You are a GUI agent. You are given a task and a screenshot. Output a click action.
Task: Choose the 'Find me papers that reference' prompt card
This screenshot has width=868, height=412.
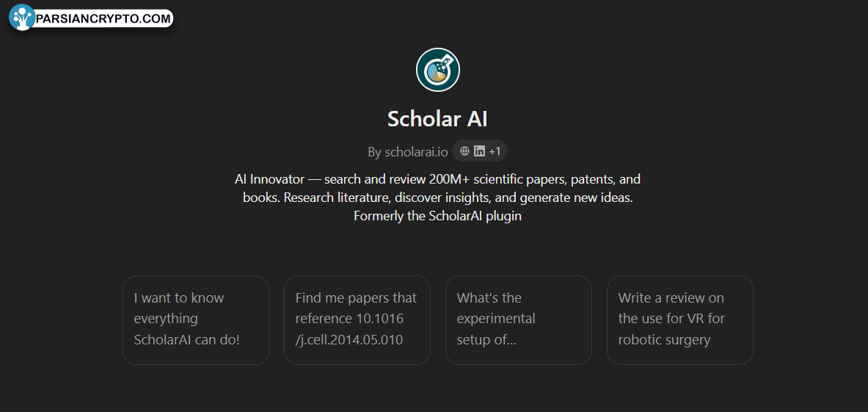tap(357, 320)
